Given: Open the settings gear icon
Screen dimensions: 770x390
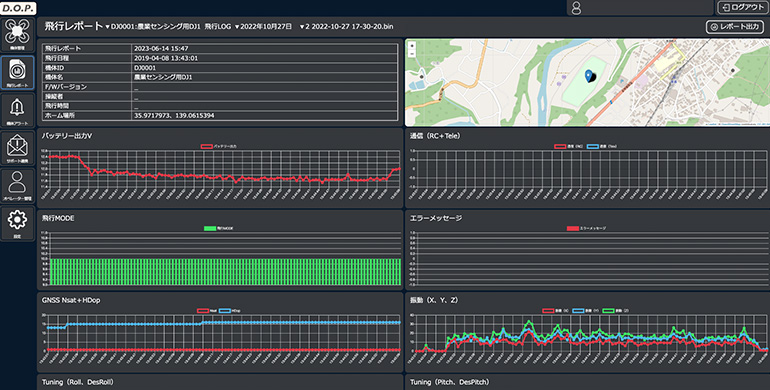Looking at the screenshot, I should (17, 223).
